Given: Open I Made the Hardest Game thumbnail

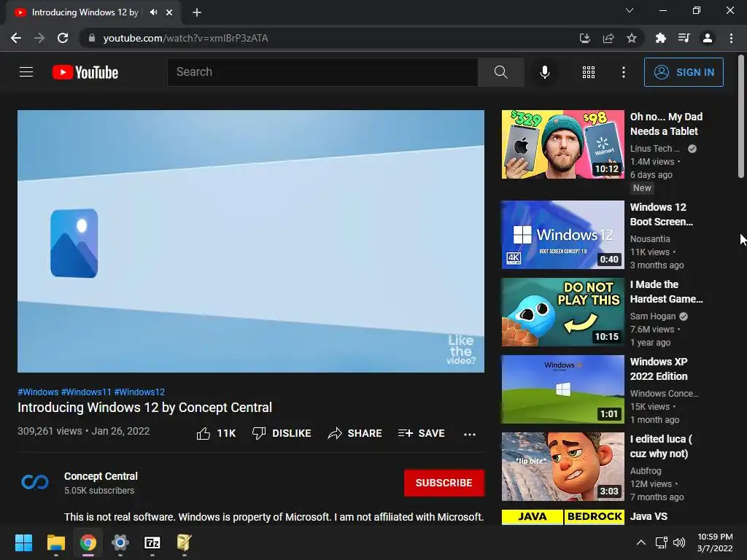Looking at the screenshot, I should tap(563, 312).
